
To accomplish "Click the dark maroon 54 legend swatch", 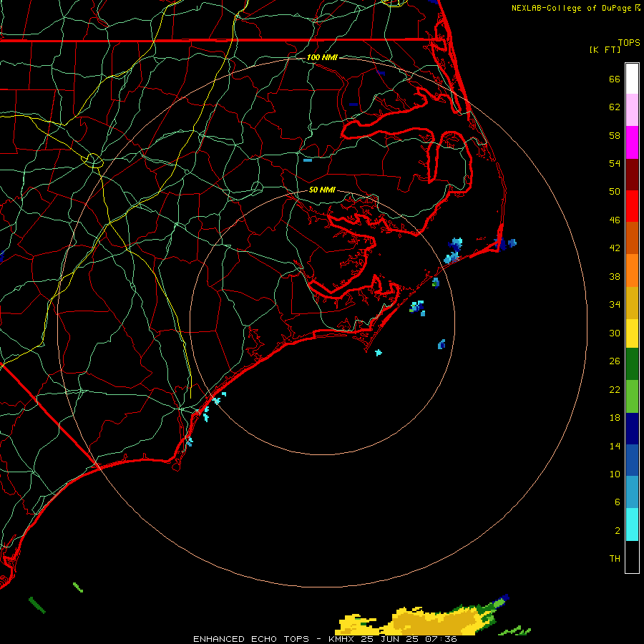I will click(x=632, y=174).
